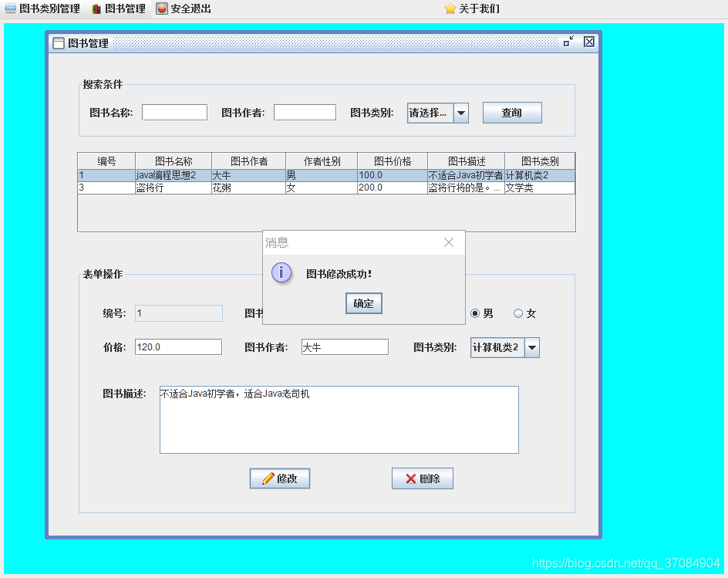Click the 图书管理 internal window icon

(x=59, y=43)
